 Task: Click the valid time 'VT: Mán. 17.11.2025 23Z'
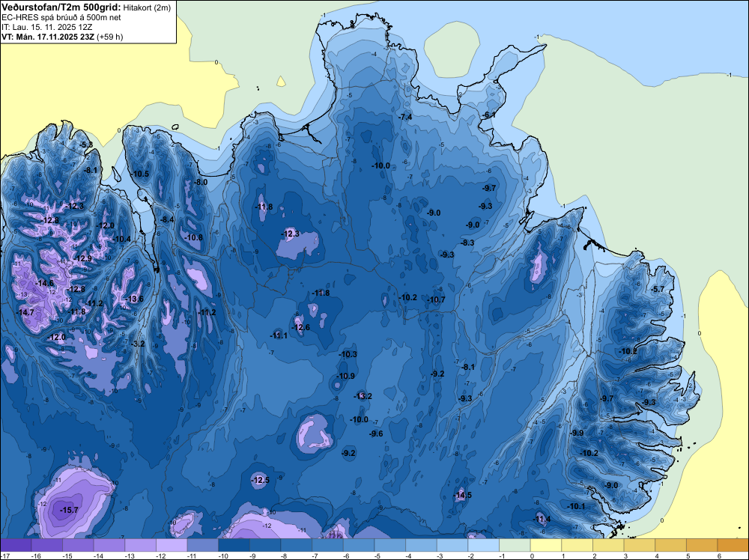tap(48, 37)
